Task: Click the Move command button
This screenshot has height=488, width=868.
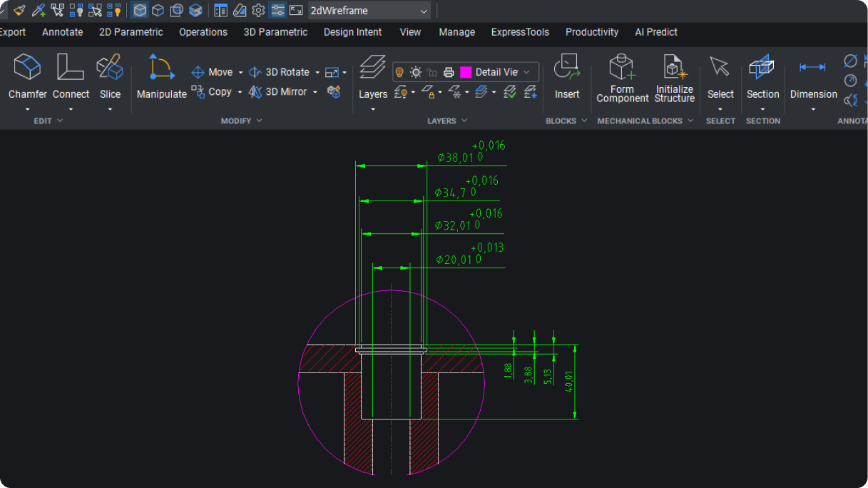Action: [x=215, y=71]
